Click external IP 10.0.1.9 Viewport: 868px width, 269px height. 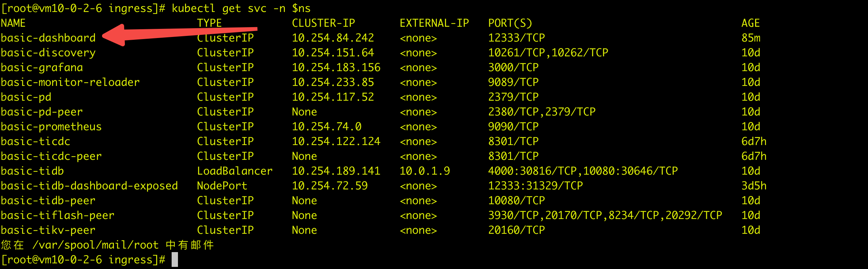point(425,171)
